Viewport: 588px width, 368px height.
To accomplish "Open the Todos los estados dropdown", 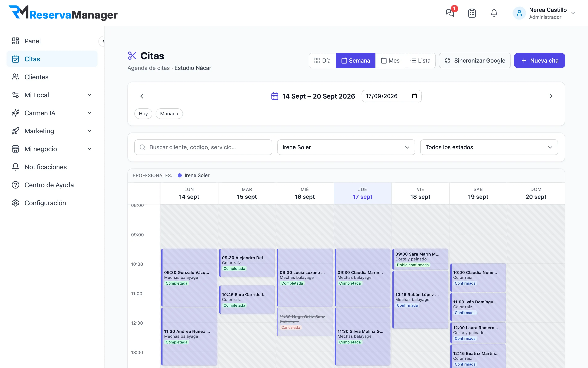I will coord(489,147).
